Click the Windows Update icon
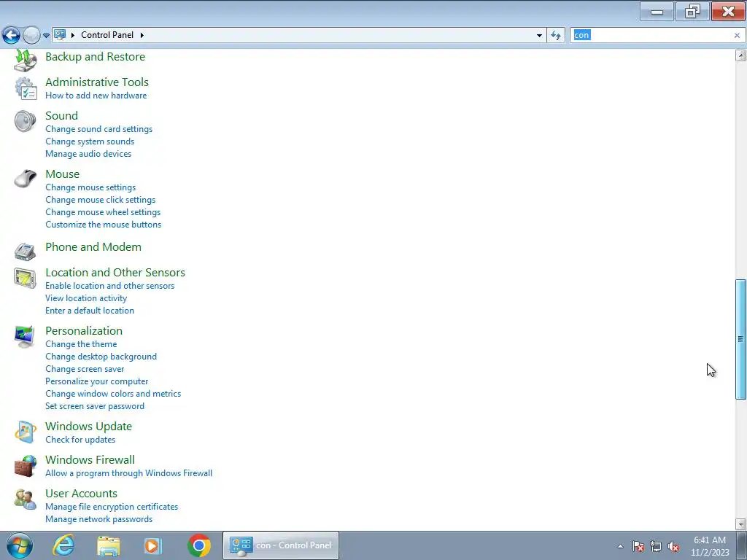747x560 pixels. tap(25, 432)
